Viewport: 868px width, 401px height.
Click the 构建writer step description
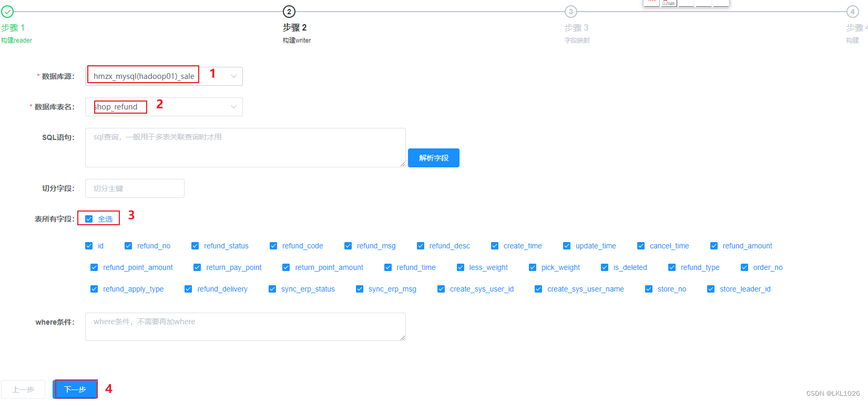click(297, 41)
